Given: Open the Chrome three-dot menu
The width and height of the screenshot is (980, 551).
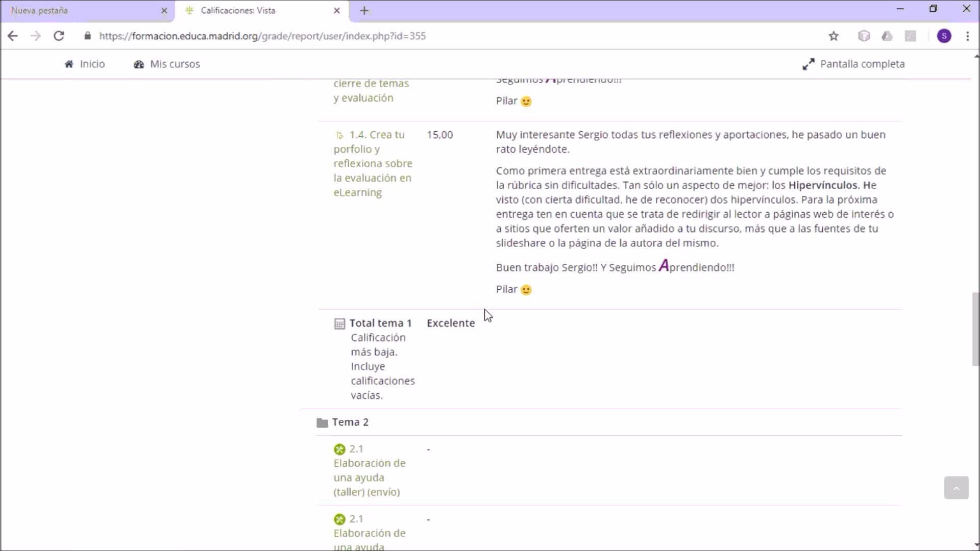Looking at the screenshot, I should click(967, 36).
